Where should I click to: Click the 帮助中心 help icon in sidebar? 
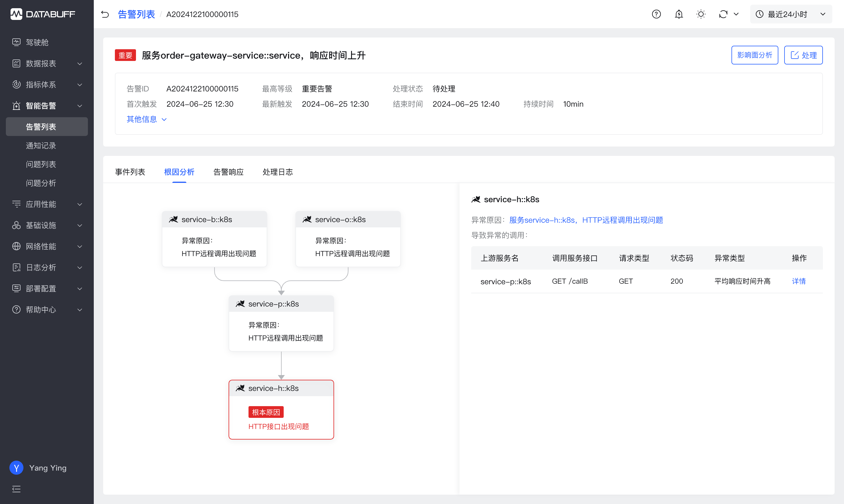click(x=16, y=309)
